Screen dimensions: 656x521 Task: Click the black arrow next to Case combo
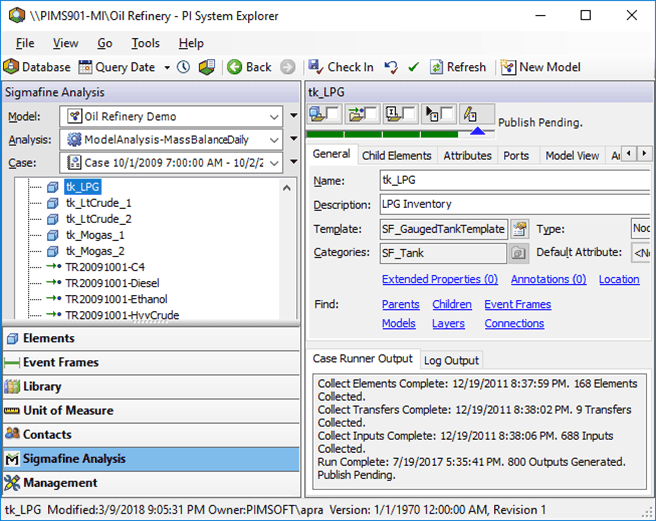(294, 162)
